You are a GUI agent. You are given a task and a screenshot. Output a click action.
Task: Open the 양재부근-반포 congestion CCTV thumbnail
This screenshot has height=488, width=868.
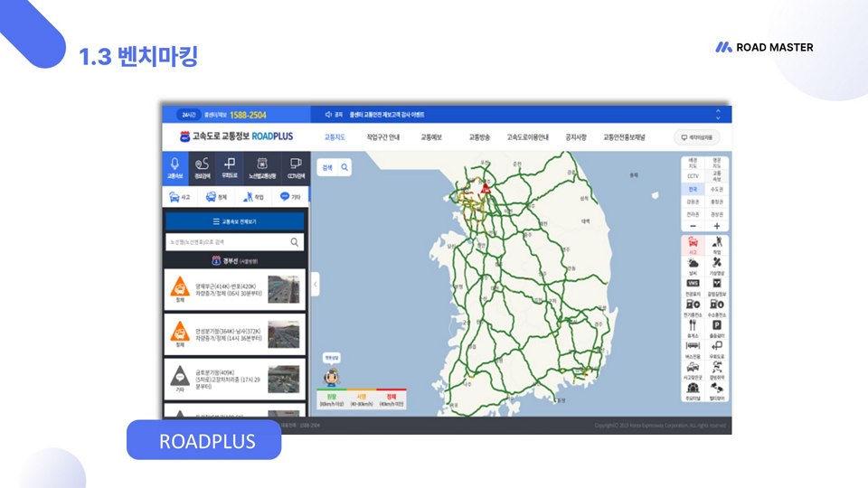283,289
